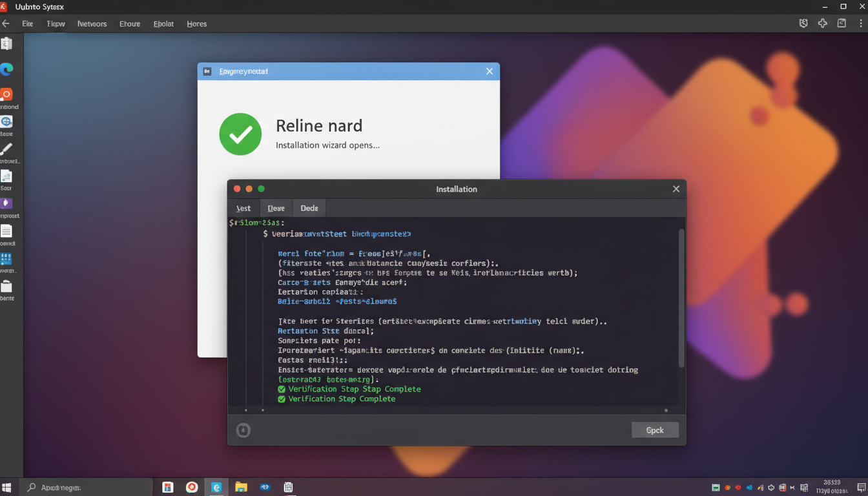
Task: Click the green tray icon in system tray
Action: pyautogui.click(x=716, y=488)
